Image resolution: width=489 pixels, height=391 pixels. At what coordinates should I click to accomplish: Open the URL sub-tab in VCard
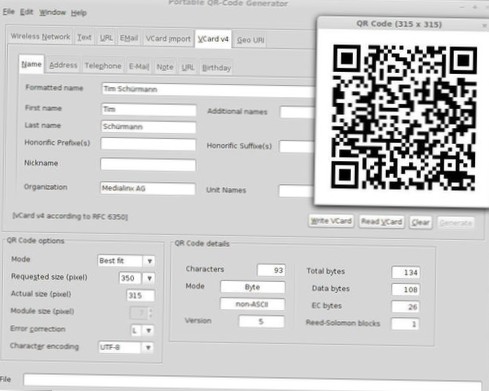point(188,68)
